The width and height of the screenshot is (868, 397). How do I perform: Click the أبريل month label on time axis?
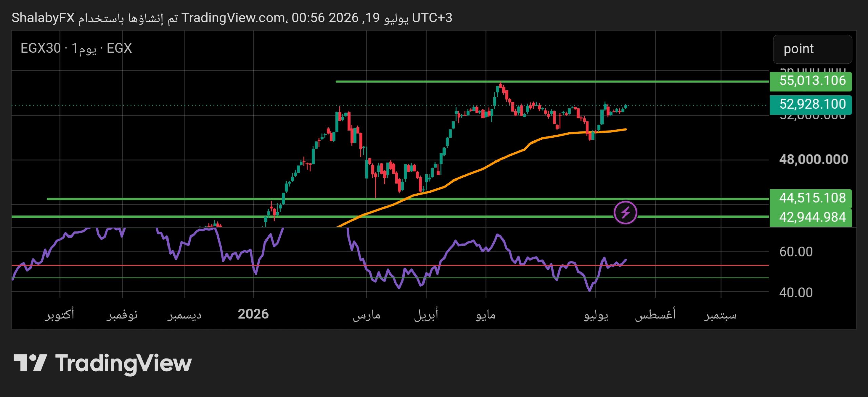click(x=426, y=315)
